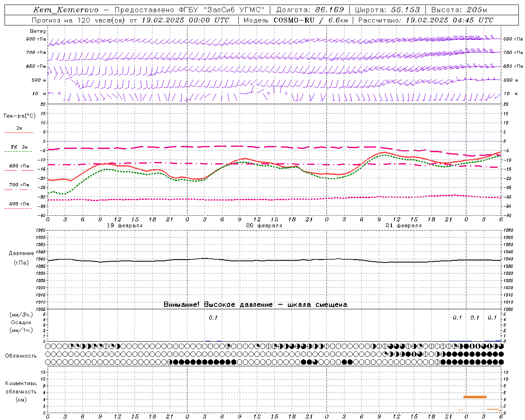Select the (мм/3ч.) precipitation unit label
Viewport: 525px width, 420px height.
tap(21, 315)
